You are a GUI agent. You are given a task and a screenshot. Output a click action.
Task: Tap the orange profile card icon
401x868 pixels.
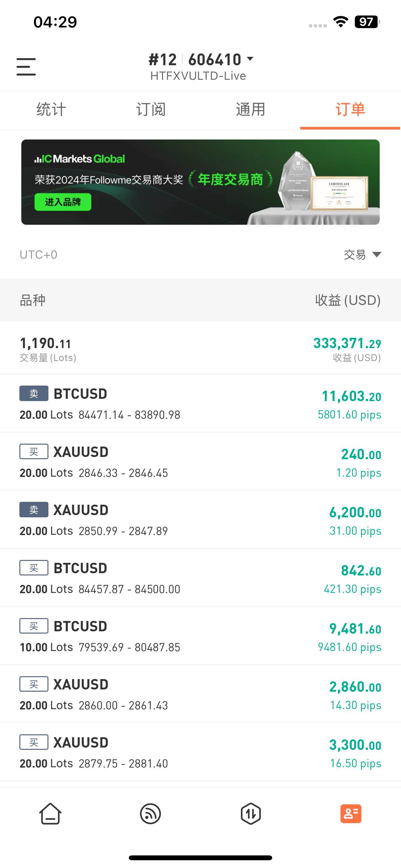point(350,813)
